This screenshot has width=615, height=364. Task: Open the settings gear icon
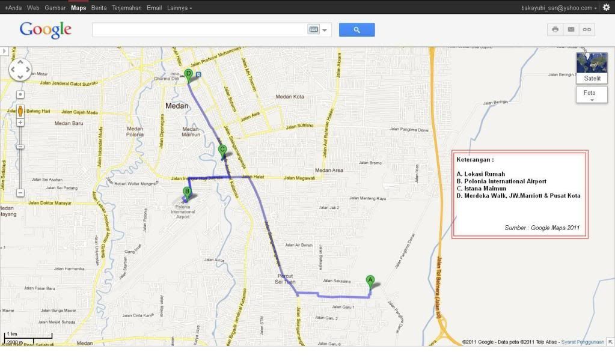(x=607, y=7)
